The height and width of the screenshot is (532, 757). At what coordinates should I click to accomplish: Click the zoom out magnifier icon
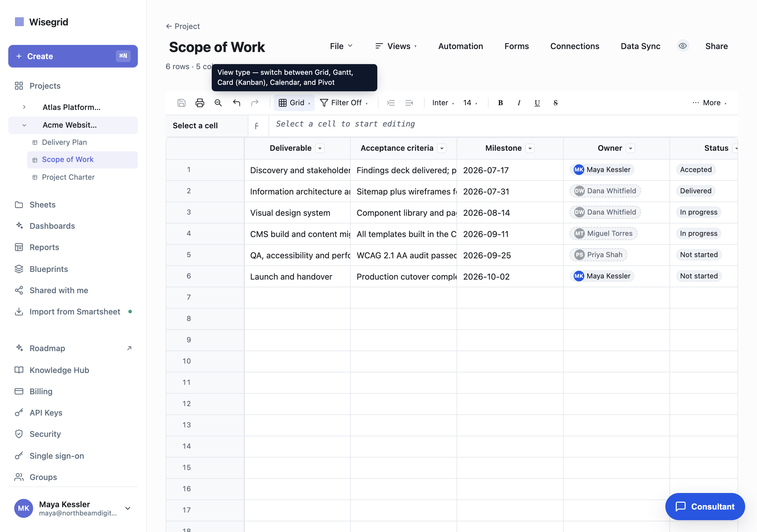click(218, 103)
